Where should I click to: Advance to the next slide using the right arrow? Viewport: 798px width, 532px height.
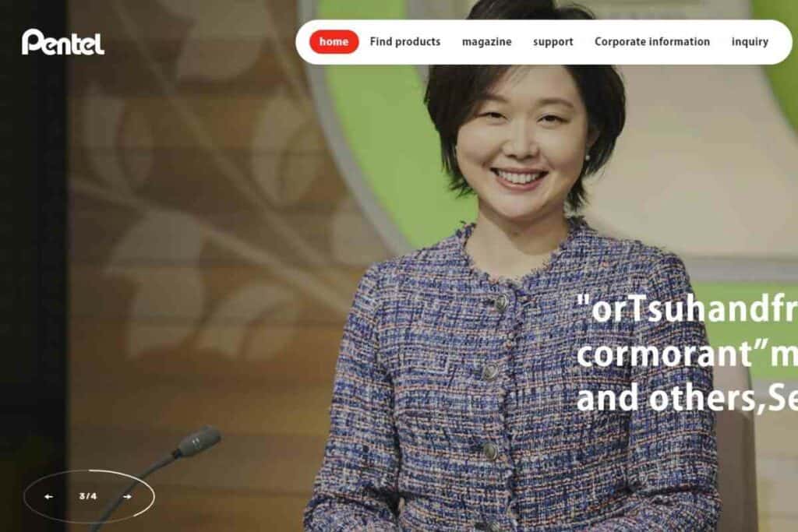[127, 496]
